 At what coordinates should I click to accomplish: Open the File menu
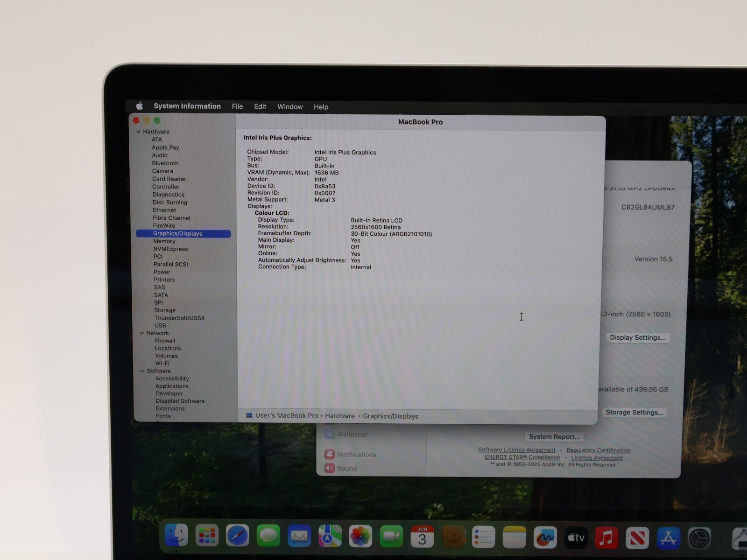click(x=237, y=106)
